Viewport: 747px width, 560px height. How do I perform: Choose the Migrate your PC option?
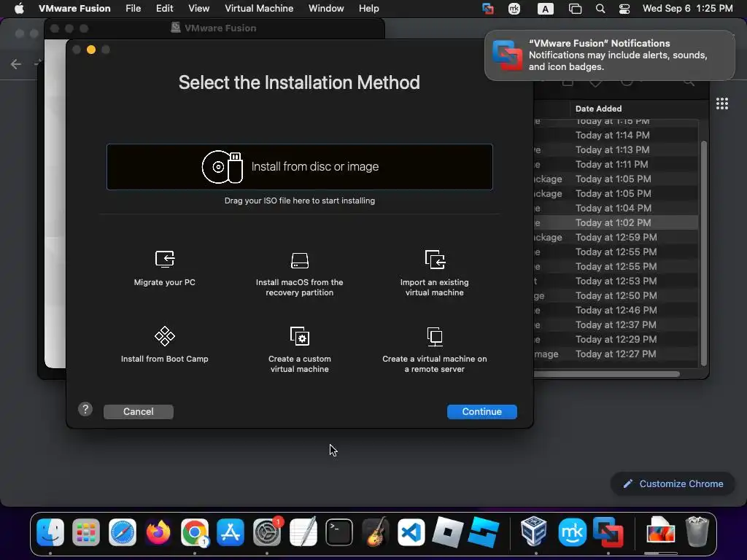click(x=164, y=268)
